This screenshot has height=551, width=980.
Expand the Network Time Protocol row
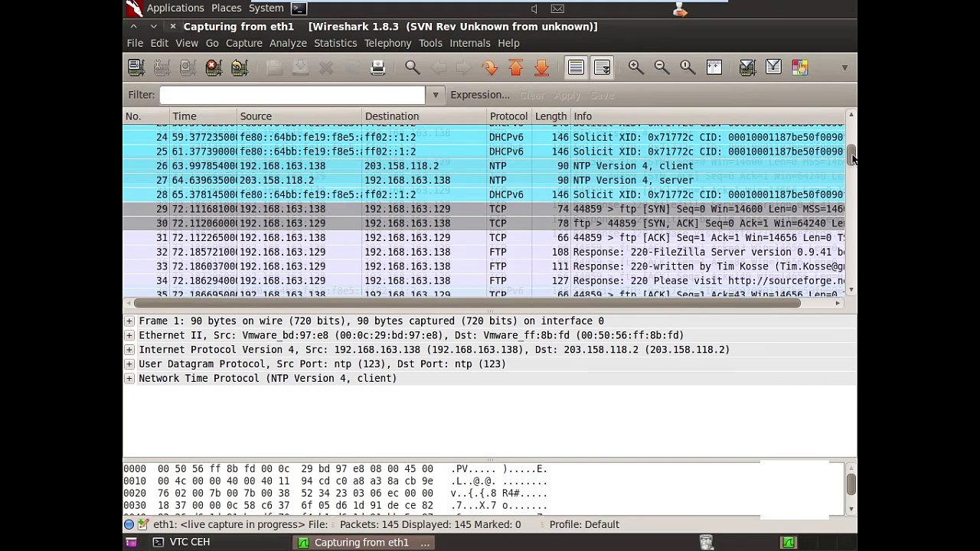[129, 378]
